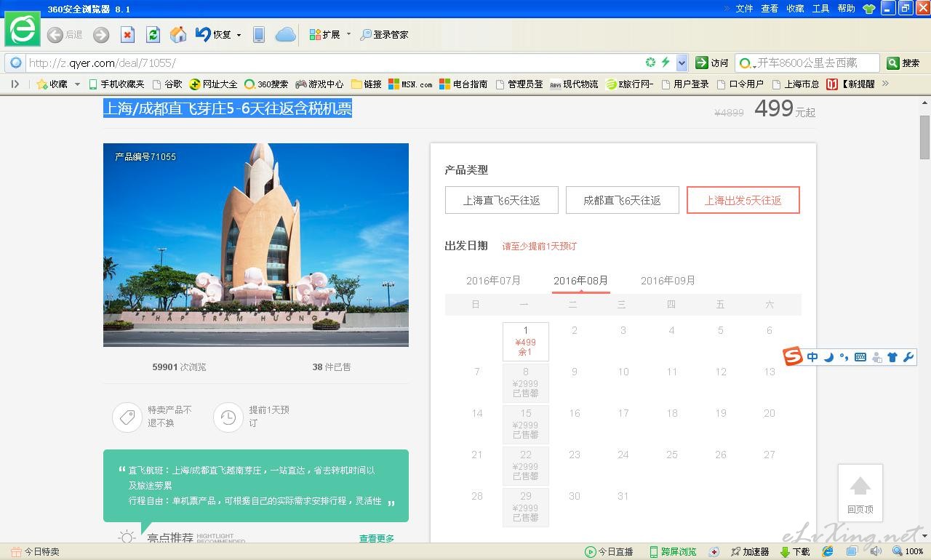This screenshot has height=560, width=931.
Task: Refresh the page with the green reload icon
Action: pyautogui.click(x=153, y=34)
